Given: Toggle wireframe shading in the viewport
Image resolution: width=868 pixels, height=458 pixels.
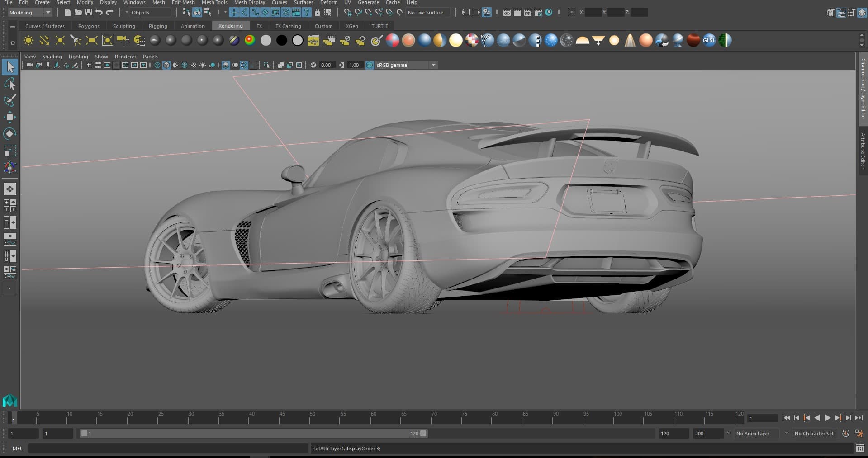Looking at the screenshot, I should click(x=157, y=65).
